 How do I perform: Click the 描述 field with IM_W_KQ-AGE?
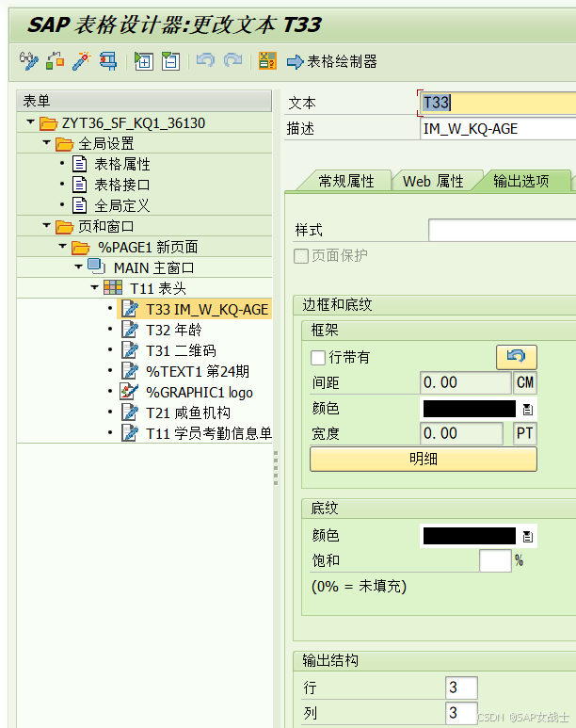pos(498,129)
